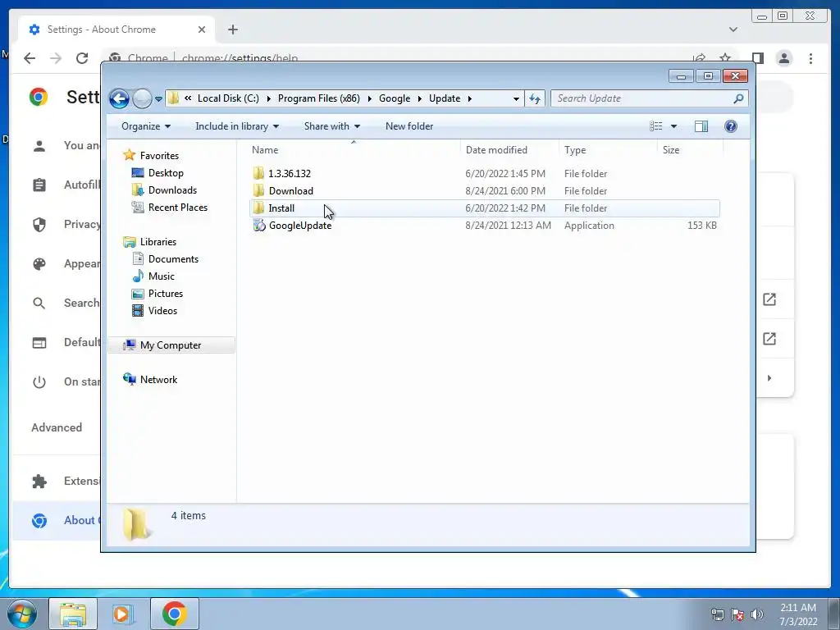Viewport: 840px width, 630px height.
Task: Open Recent Places in Favorites
Action: point(178,208)
